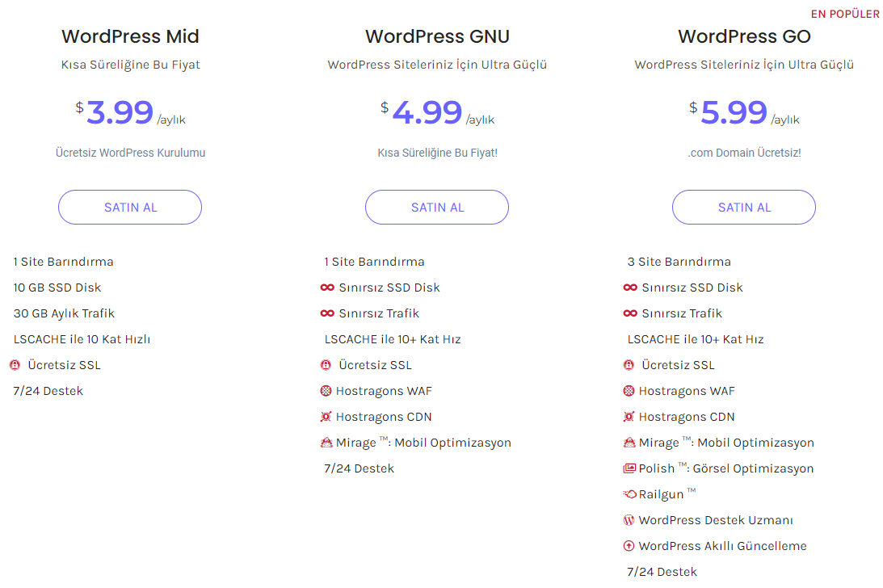The height and width of the screenshot is (588, 883).
Task: Click the WordPress Mid plan title
Action: [x=130, y=36]
